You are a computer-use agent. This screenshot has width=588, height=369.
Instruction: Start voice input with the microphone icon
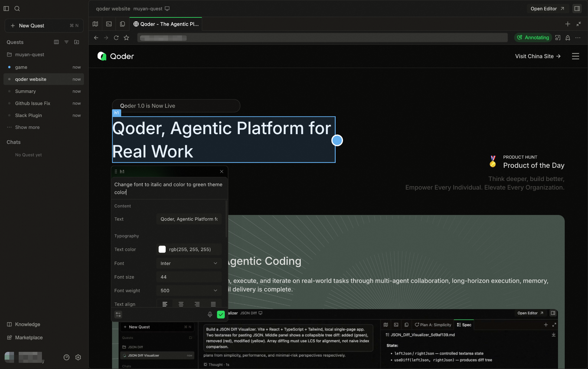tap(210, 314)
